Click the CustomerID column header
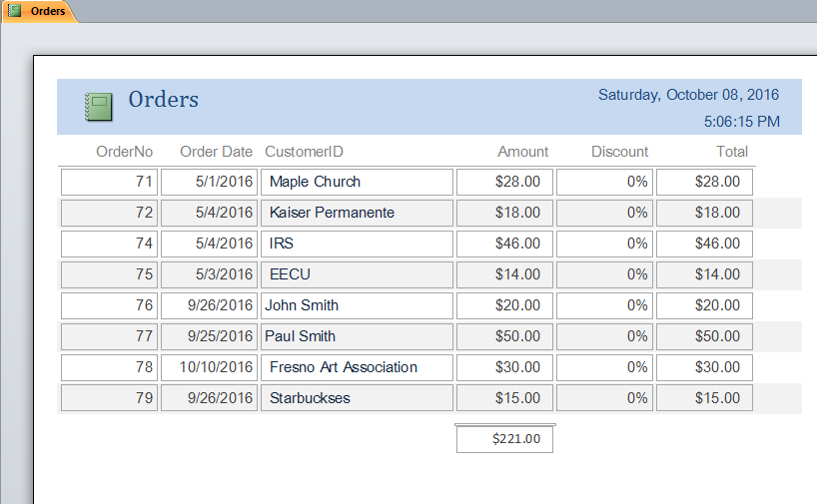The width and height of the screenshot is (817, 504). pyautogui.click(x=304, y=152)
